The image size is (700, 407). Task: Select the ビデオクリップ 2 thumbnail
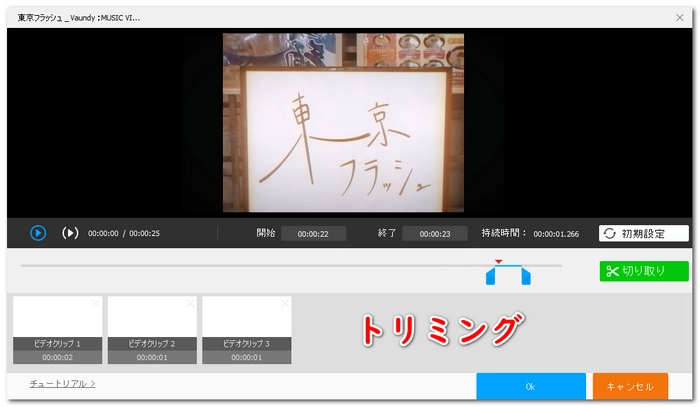(152, 330)
